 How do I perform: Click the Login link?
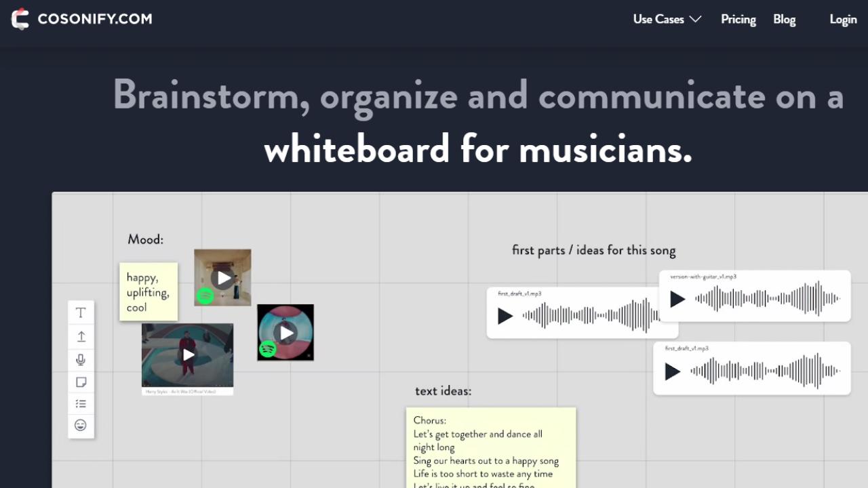[x=843, y=19]
